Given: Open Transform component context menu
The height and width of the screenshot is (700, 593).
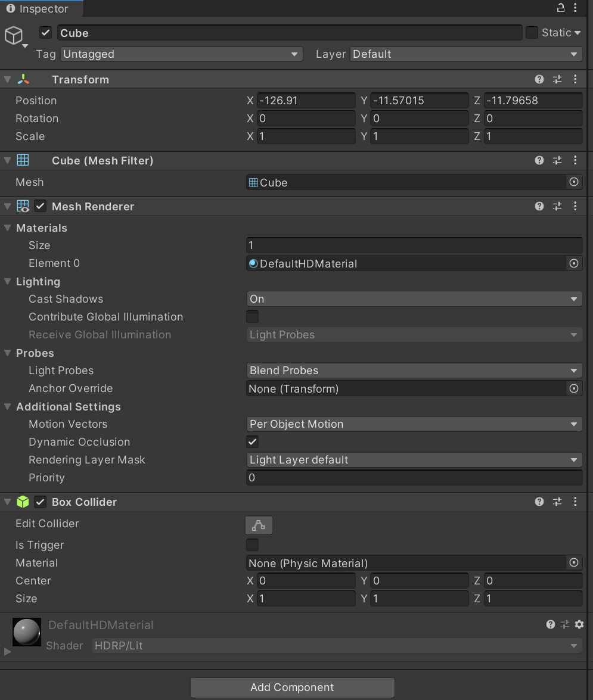Looking at the screenshot, I should [575, 79].
